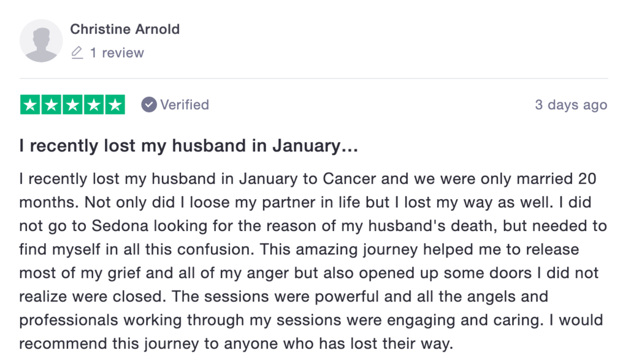Screen dimensions: 628x364
Task: Click the first green rating star
Action: click(31, 105)
